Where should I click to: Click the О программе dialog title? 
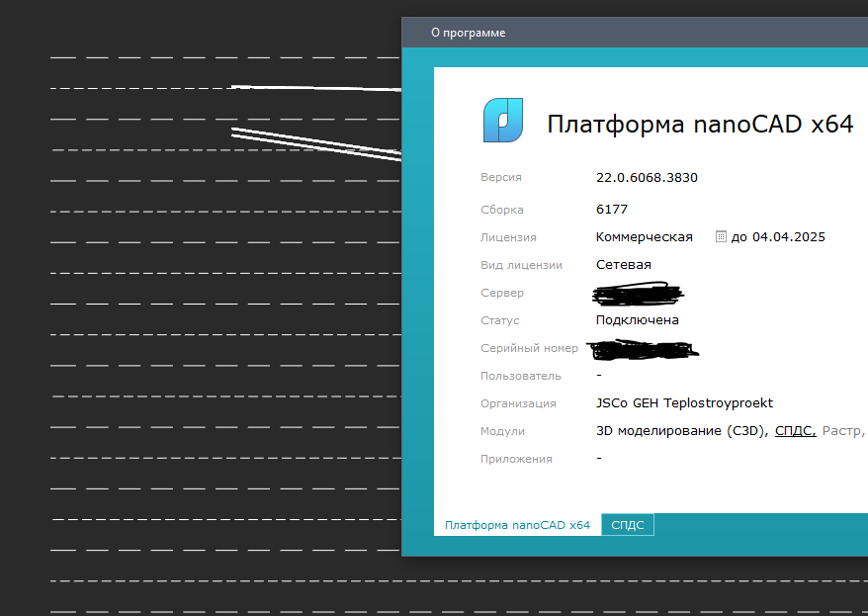point(469,33)
